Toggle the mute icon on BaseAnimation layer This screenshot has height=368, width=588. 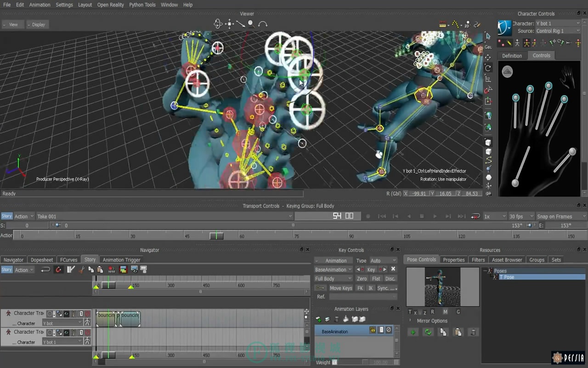[x=389, y=330]
